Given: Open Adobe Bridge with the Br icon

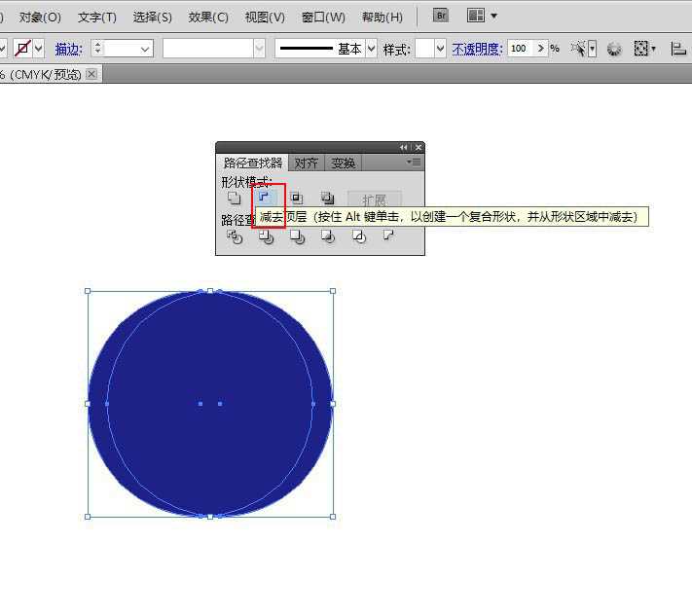Looking at the screenshot, I should 441,16.
